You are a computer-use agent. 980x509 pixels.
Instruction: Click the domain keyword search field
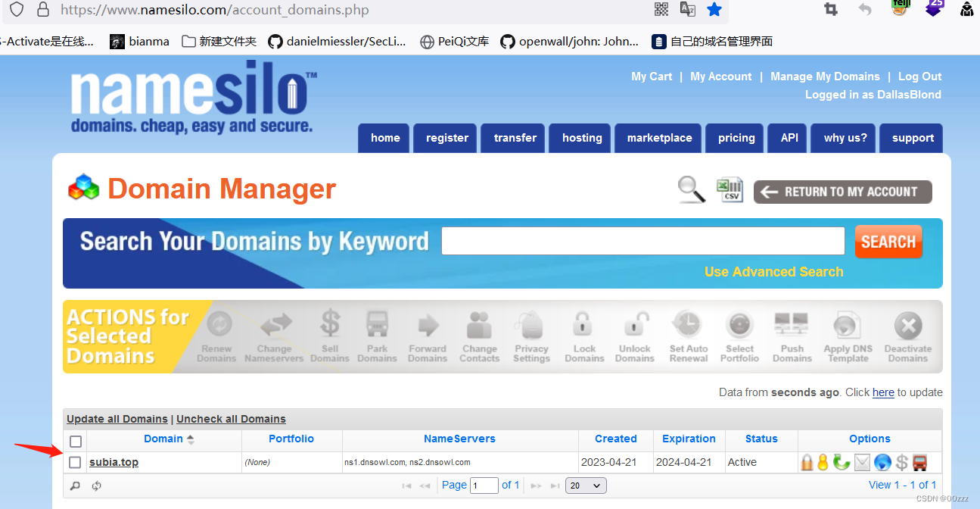point(643,241)
